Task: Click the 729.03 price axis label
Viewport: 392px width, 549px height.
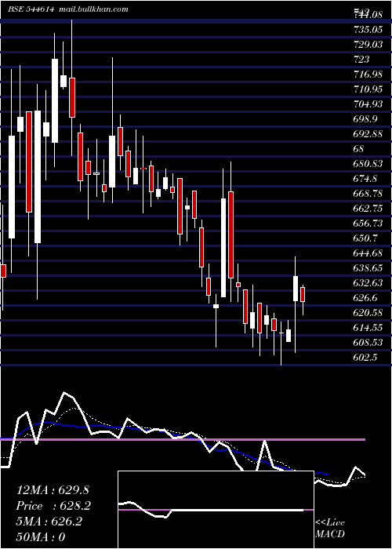Action: pos(368,45)
